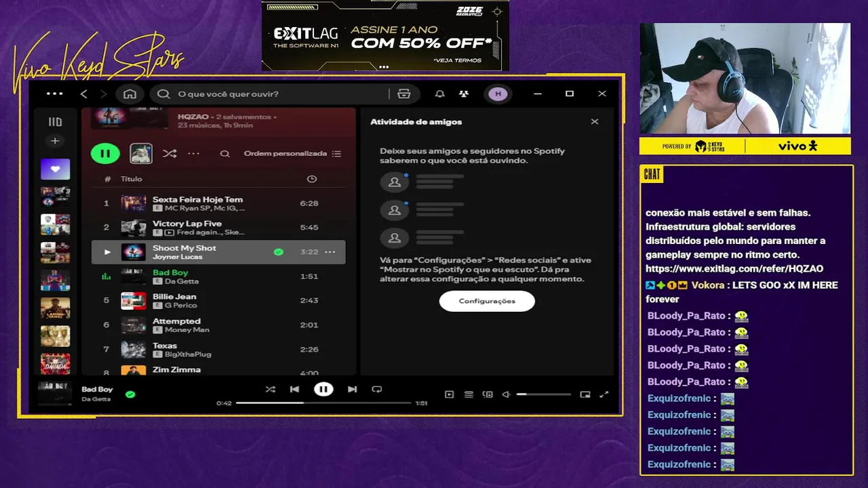Image resolution: width=868 pixels, height=488 pixels.
Task: Play 'Shoot My Shot' with row play arrow
Action: click(106, 252)
